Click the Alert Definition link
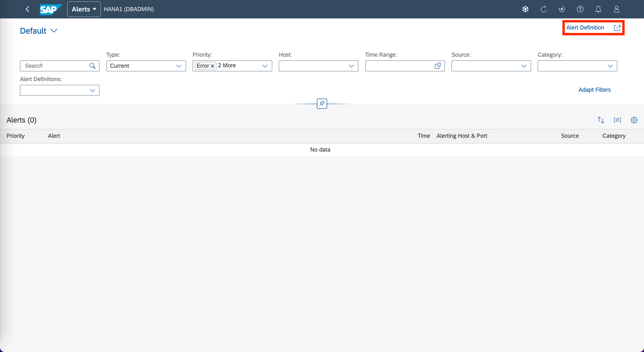The height and width of the screenshot is (352, 644). tap(585, 27)
